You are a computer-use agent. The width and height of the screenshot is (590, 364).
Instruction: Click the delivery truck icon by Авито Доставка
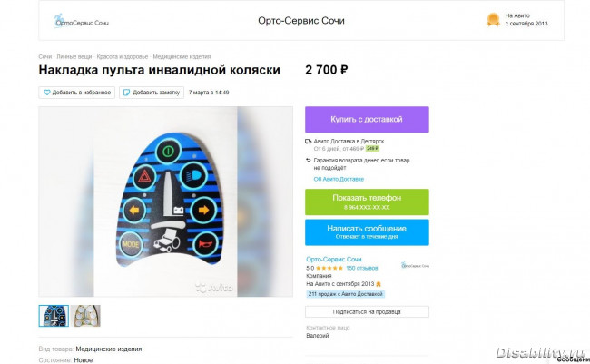coord(309,142)
